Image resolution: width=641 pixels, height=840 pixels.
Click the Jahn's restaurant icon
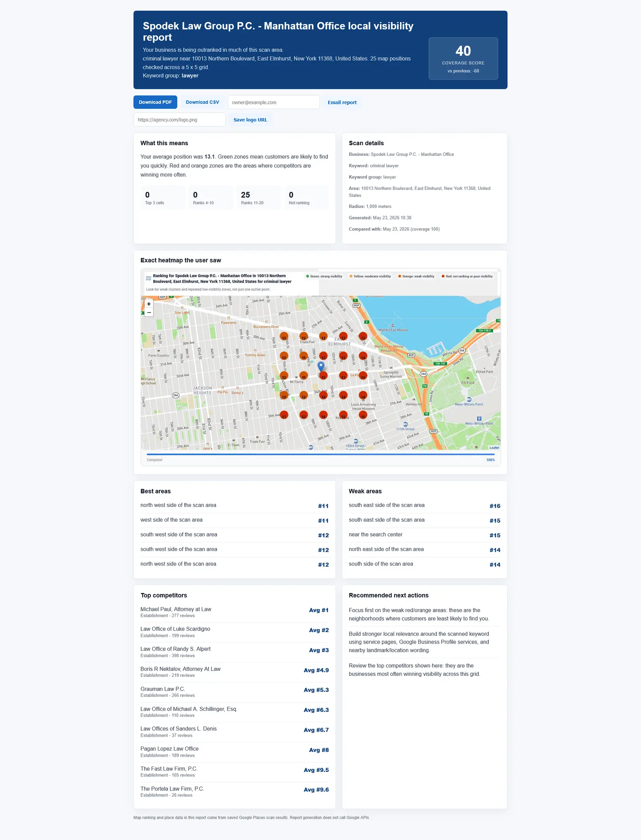(207, 444)
